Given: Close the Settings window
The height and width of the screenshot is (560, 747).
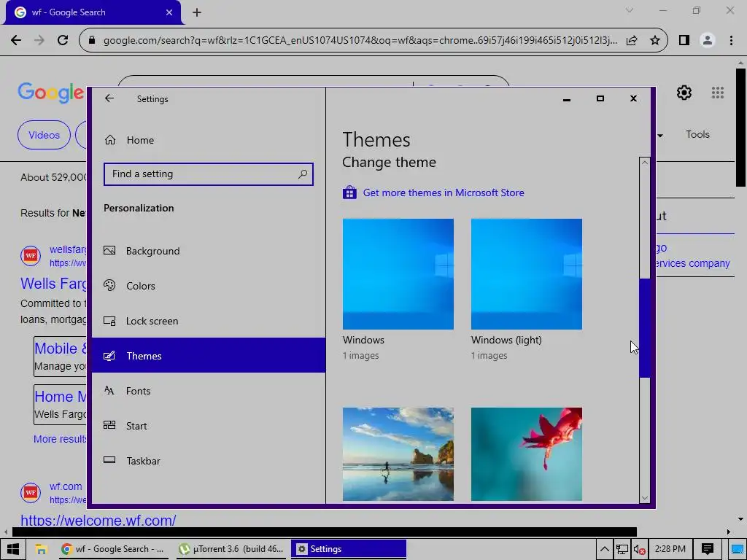Looking at the screenshot, I should point(633,98).
